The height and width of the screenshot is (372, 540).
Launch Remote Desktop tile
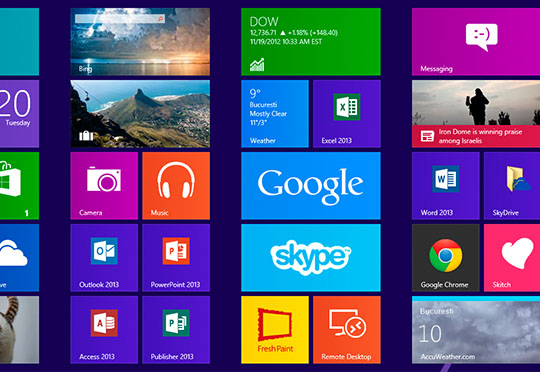(x=347, y=330)
